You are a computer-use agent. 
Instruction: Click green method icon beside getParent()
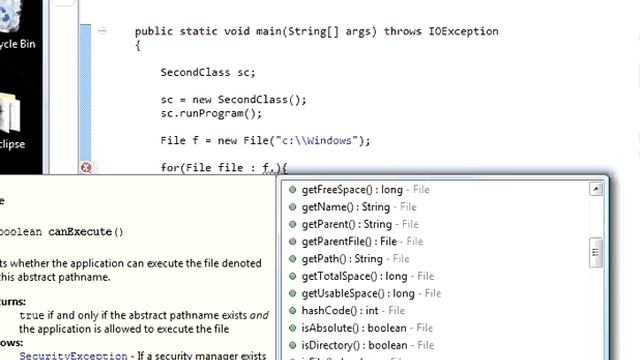[292, 224]
